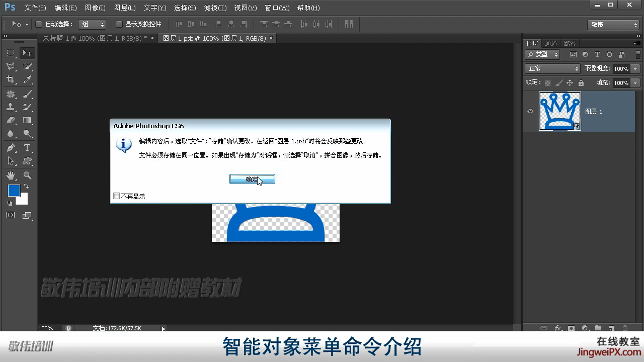Open the auto-select 组 dropdown

pos(92,24)
